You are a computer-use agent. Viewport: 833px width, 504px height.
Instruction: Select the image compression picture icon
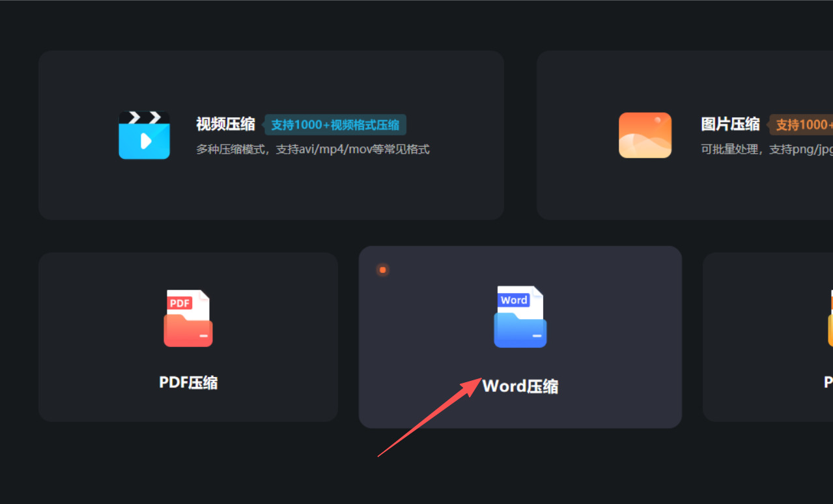coord(645,135)
